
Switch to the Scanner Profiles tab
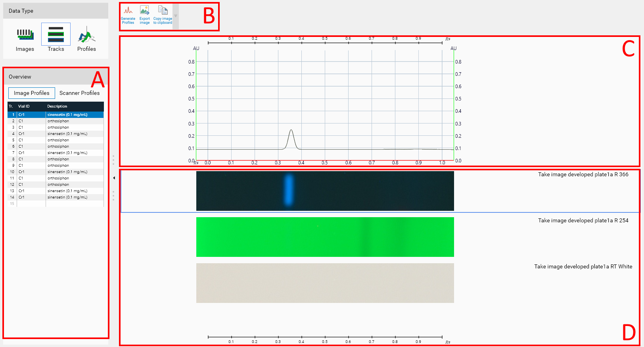79,93
